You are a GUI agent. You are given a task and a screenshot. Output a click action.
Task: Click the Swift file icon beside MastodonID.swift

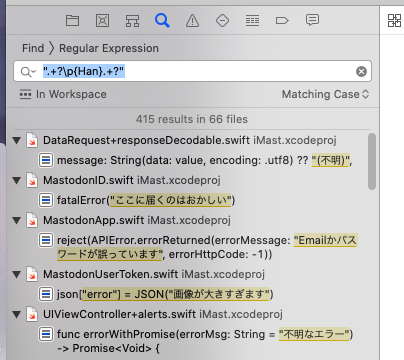32,180
